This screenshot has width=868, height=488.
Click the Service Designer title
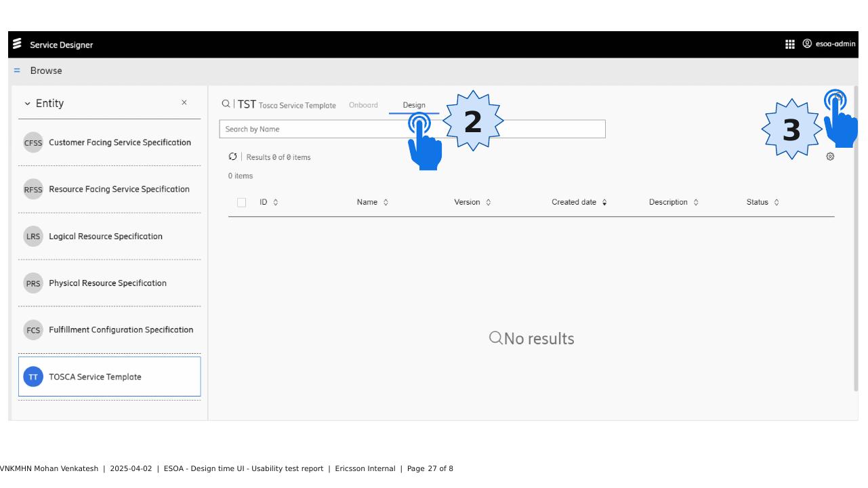pos(62,45)
